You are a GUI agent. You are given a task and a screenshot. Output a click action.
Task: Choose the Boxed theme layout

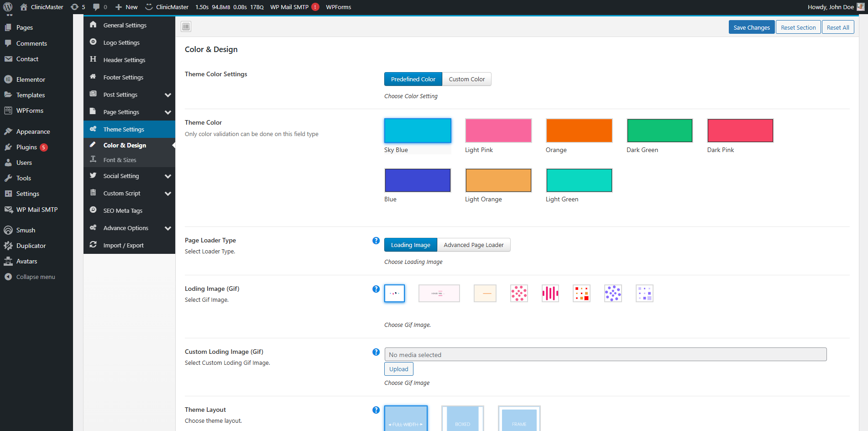[x=462, y=418]
